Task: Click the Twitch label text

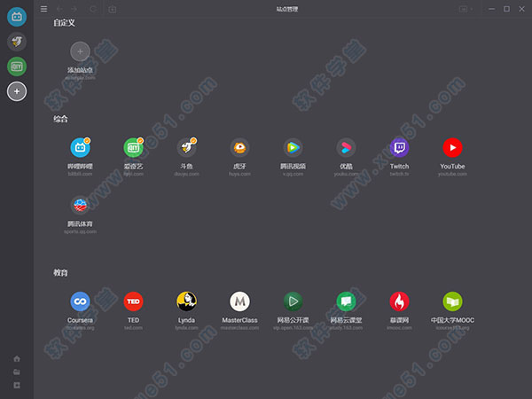Action: pyautogui.click(x=399, y=167)
